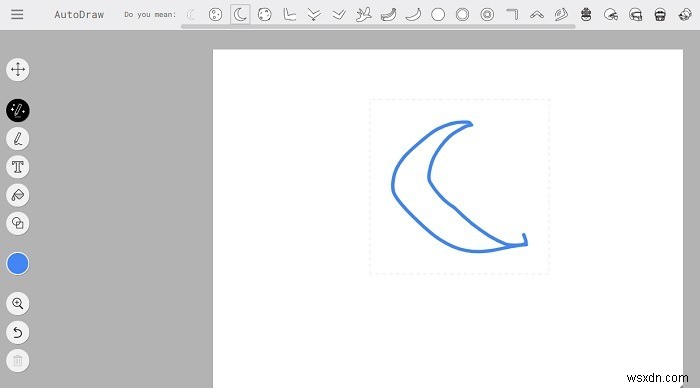Image resolution: width=700 pixels, height=388 pixels.
Task: Open the Shape tool
Action: [x=18, y=223]
